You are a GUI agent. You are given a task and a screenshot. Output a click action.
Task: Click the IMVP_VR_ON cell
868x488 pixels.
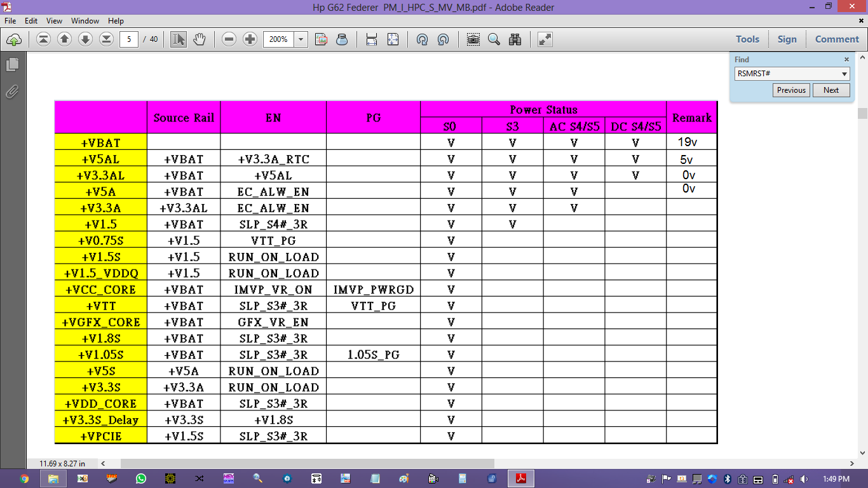click(x=273, y=290)
